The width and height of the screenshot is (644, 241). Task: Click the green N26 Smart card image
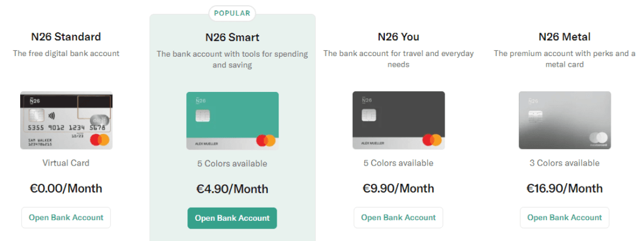[x=233, y=121]
